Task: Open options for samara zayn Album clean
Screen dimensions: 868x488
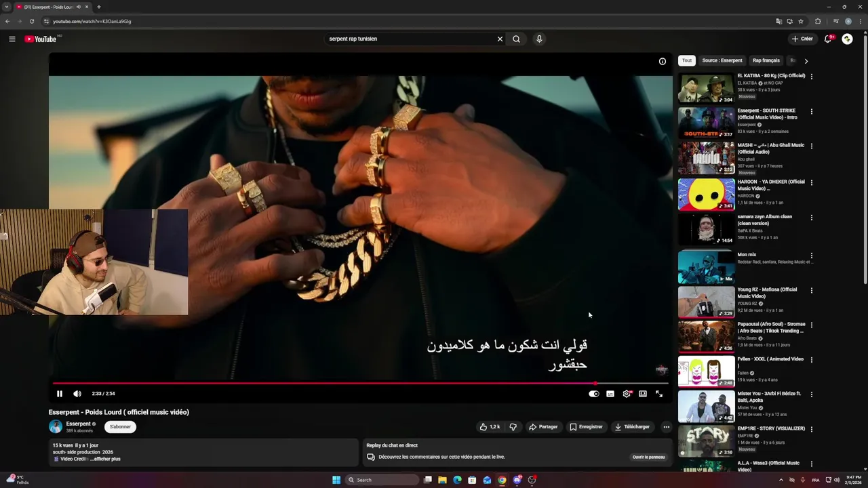Action: coord(812,218)
